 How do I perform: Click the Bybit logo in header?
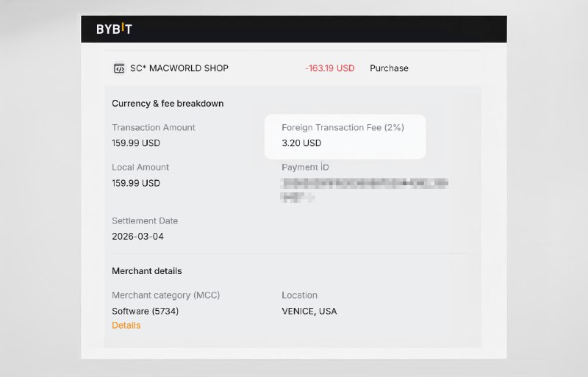tap(114, 29)
